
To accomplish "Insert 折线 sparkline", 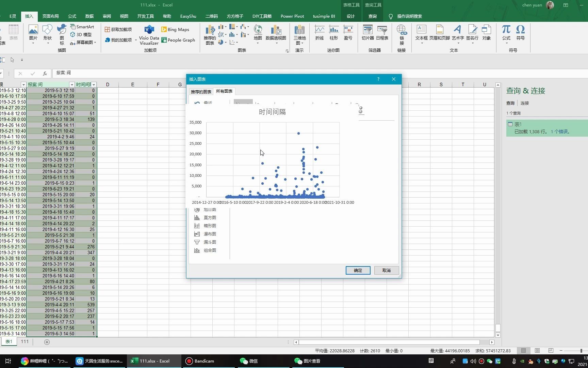I will (x=320, y=33).
